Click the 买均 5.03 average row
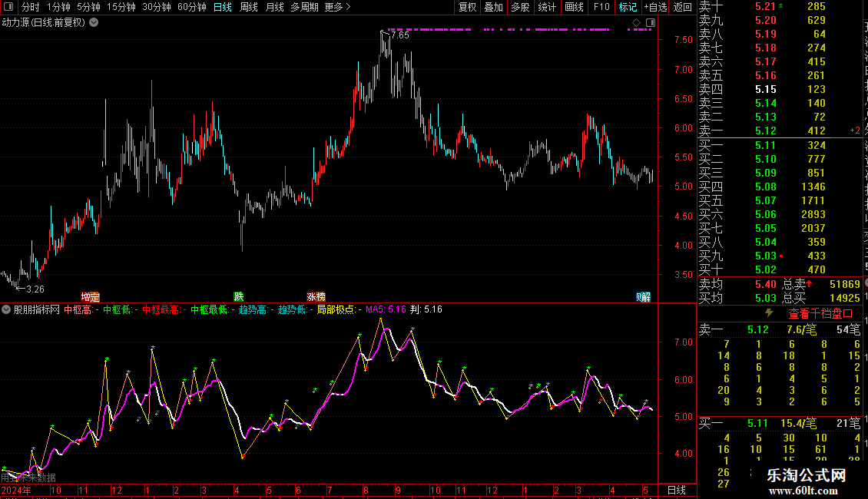The image size is (868, 499). click(x=738, y=298)
